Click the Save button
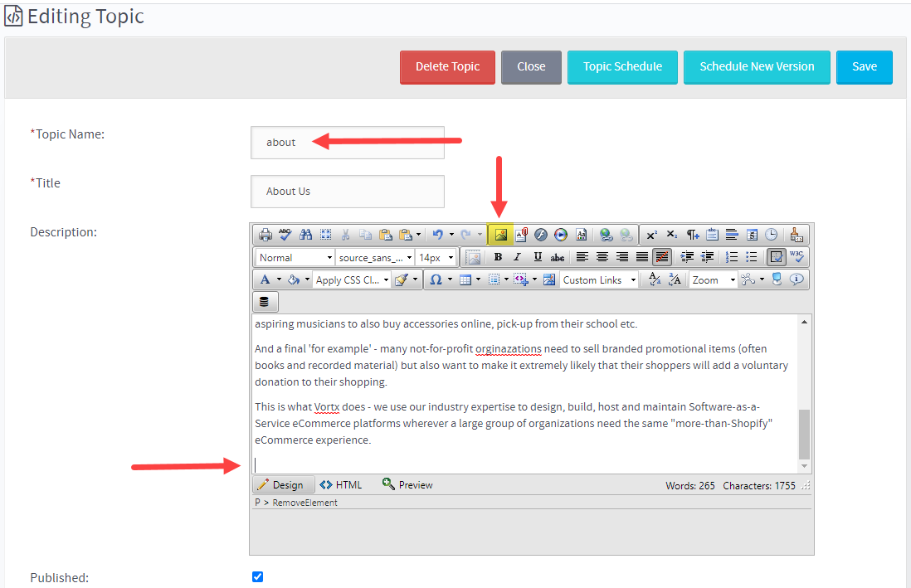 tap(865, 67)
